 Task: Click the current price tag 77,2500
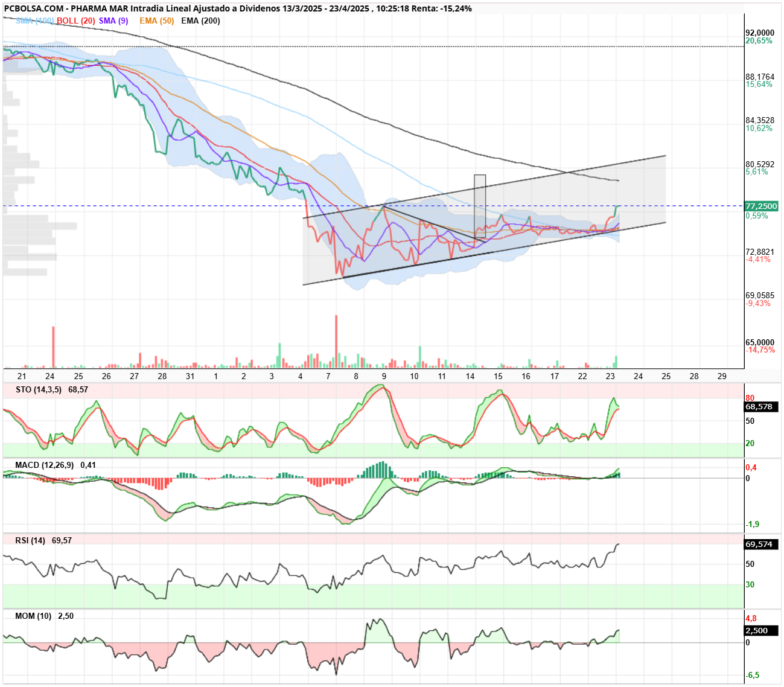click(761, 206)
